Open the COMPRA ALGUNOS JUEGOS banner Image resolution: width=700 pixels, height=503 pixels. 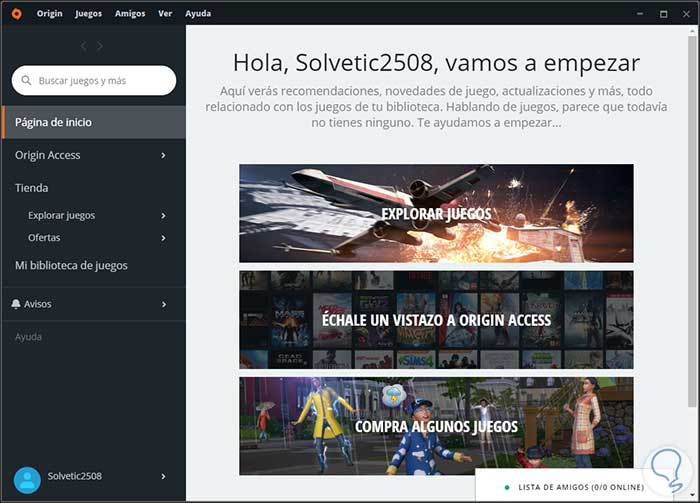(436, 426)
